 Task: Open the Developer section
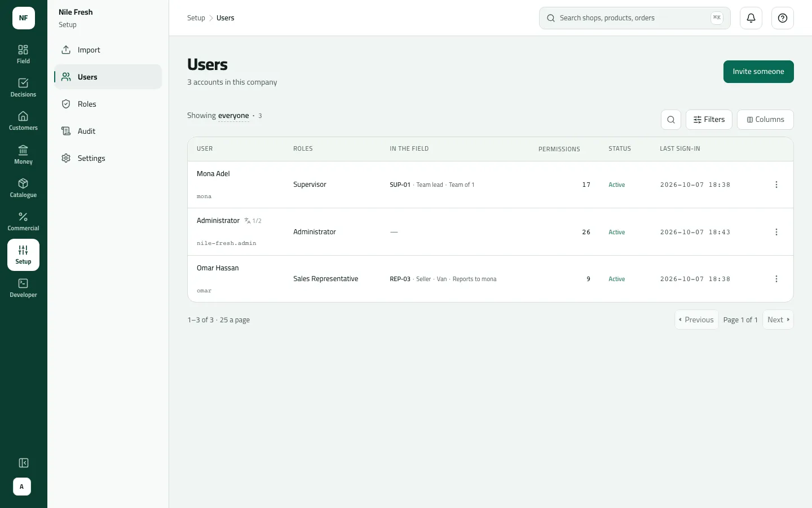23,288
